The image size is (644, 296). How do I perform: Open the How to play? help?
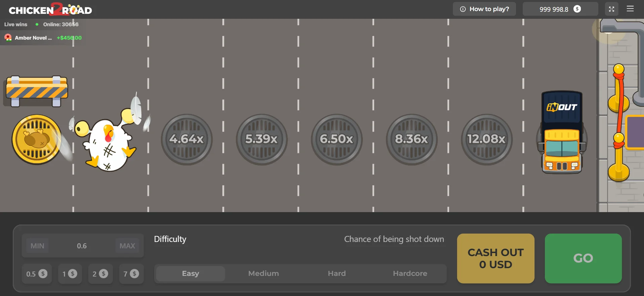click(x=484, y=9)
